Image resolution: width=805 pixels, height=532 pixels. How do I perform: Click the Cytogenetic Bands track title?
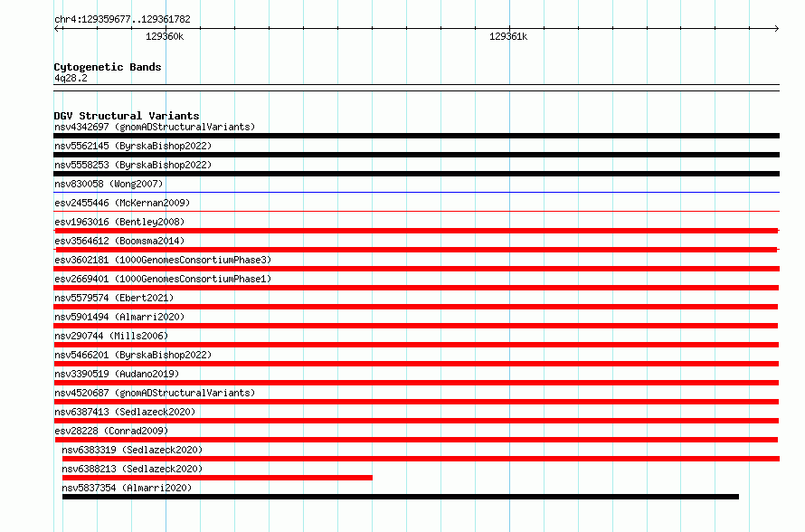pyautogui.click(x=108, y=67)
